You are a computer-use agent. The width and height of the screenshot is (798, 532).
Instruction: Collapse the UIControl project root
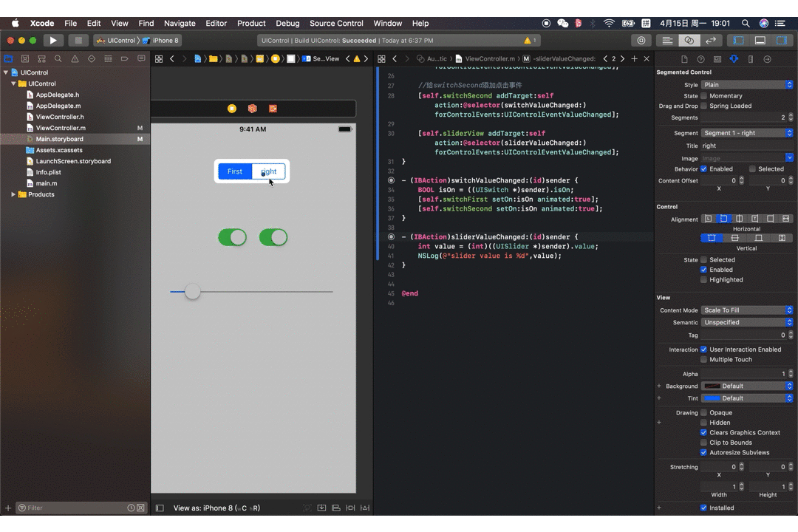(6, 73)
